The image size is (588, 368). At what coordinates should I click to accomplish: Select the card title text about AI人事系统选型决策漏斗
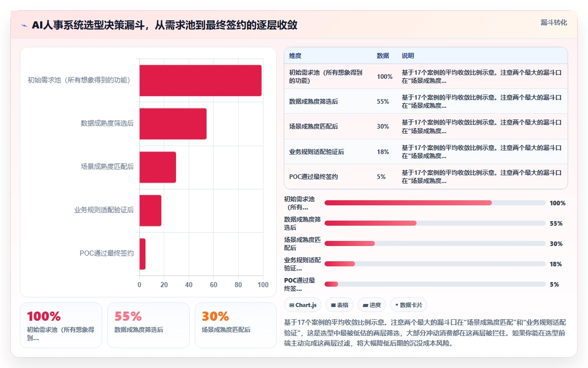click(x=164, y=25)
